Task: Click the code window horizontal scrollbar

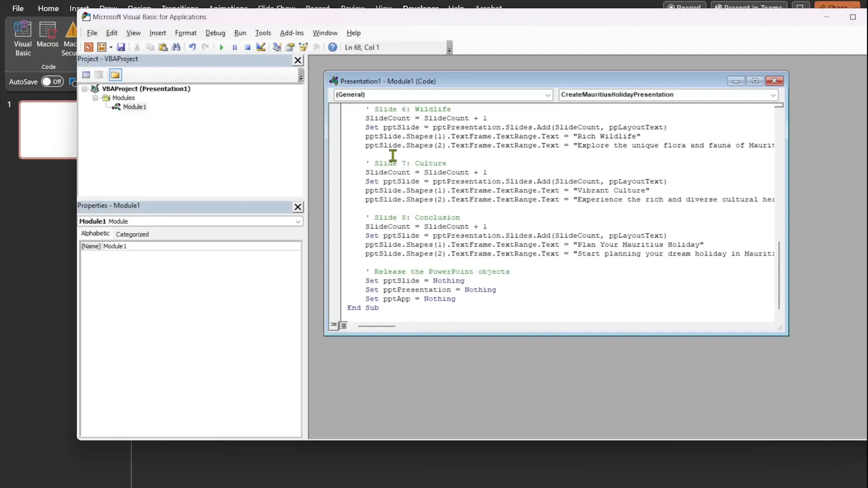Action: 376,326
